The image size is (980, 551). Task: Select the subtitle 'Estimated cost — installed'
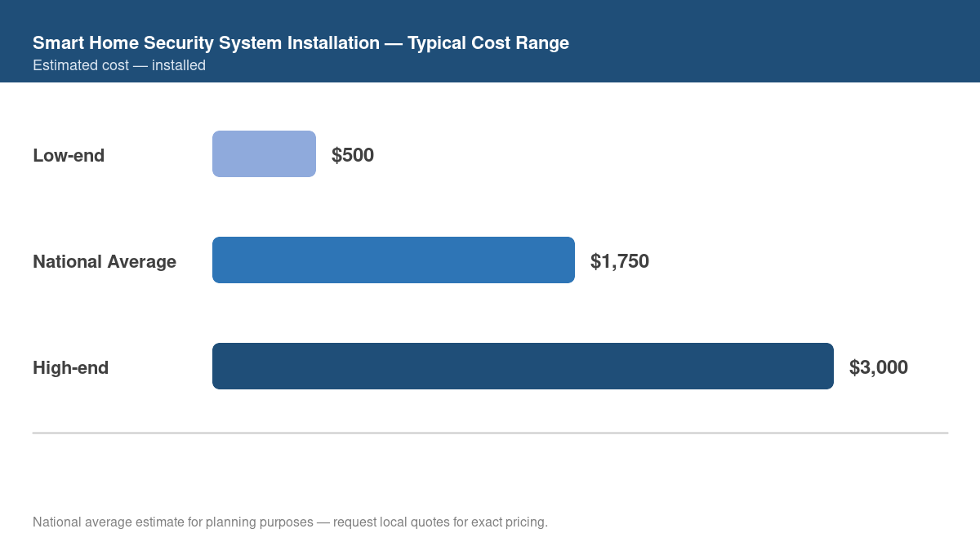point(119,65)
